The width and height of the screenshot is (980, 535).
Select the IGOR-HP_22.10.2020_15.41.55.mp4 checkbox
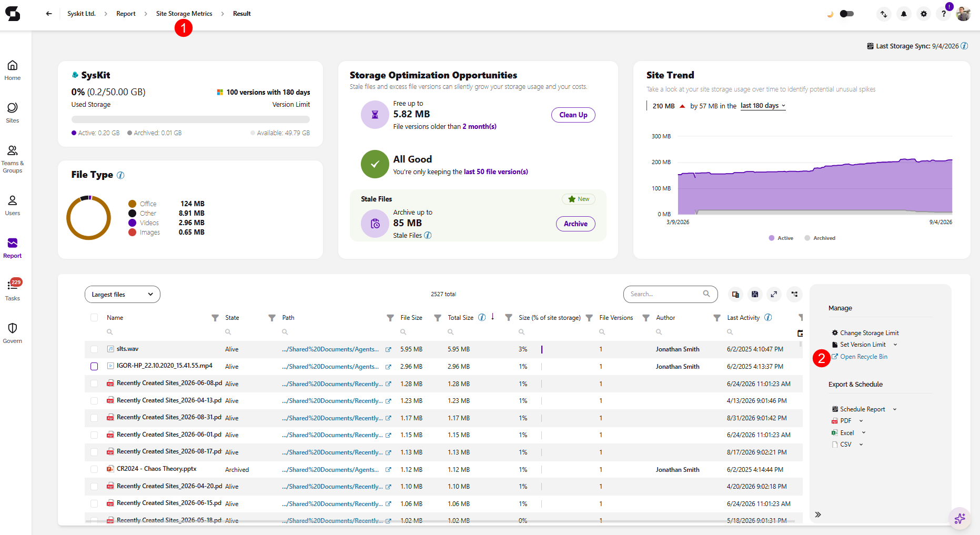pyautogui.click(x=94, y=366)
